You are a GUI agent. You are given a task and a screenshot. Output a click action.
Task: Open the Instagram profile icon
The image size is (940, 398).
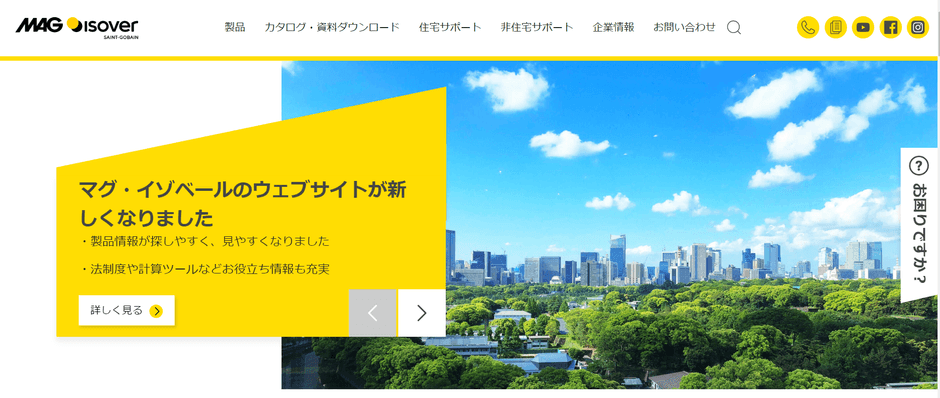coord(918,28)
